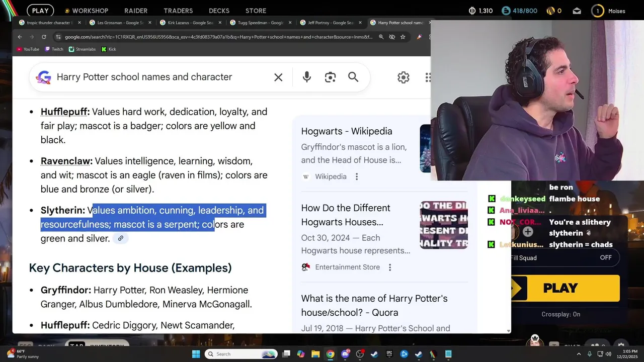Toggle Fill Squad OFF switch

point(605,257)
